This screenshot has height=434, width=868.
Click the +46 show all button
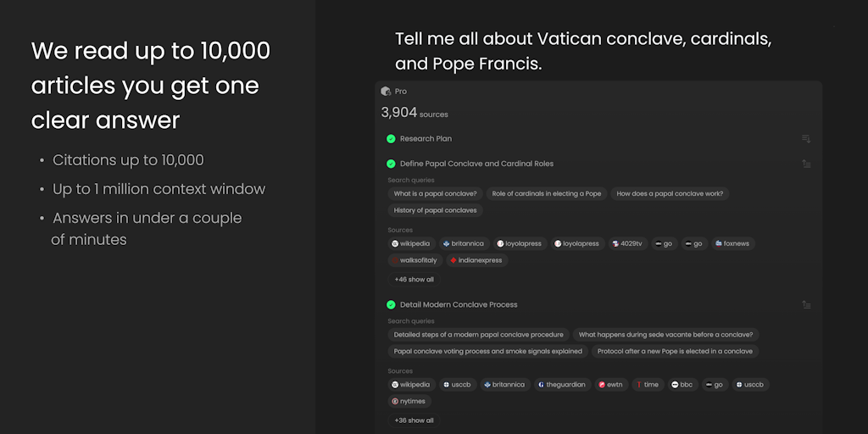pyautogui.click(x=414, y=280)
